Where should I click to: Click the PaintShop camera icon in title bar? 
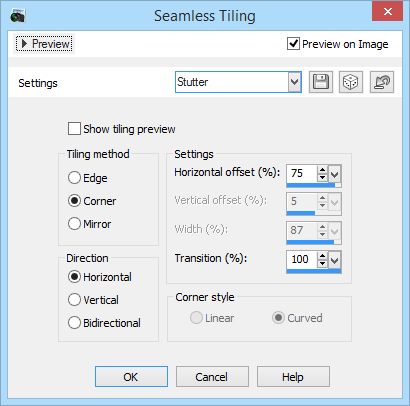pyautogui.click(x=17, y=16)
